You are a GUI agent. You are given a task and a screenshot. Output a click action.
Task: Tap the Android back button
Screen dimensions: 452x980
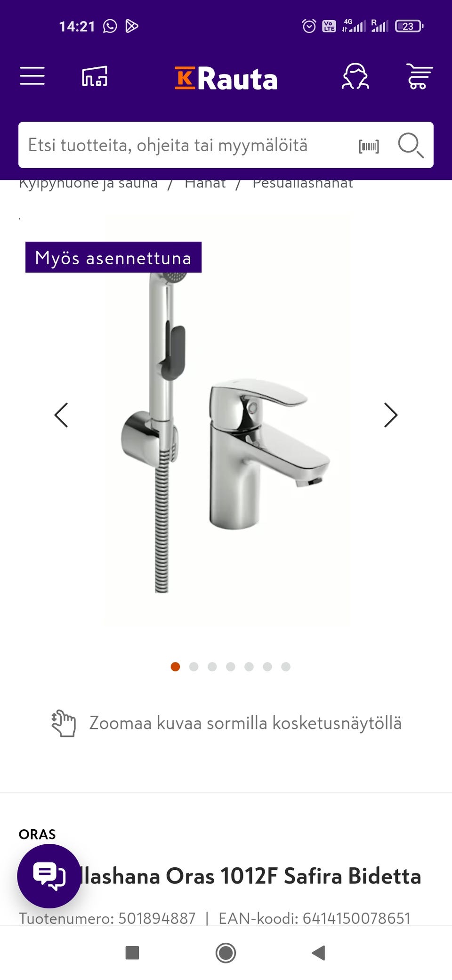319,953
